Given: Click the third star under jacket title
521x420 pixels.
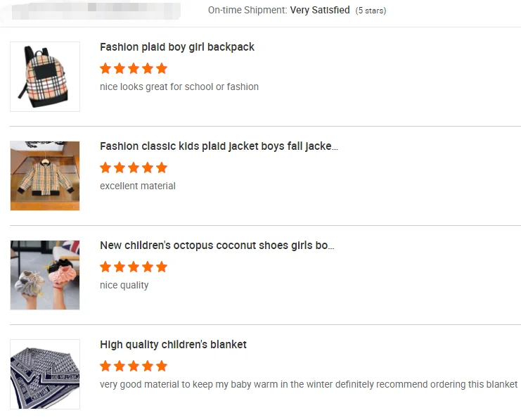Looking at the screenshot, I should pos(134,167).
